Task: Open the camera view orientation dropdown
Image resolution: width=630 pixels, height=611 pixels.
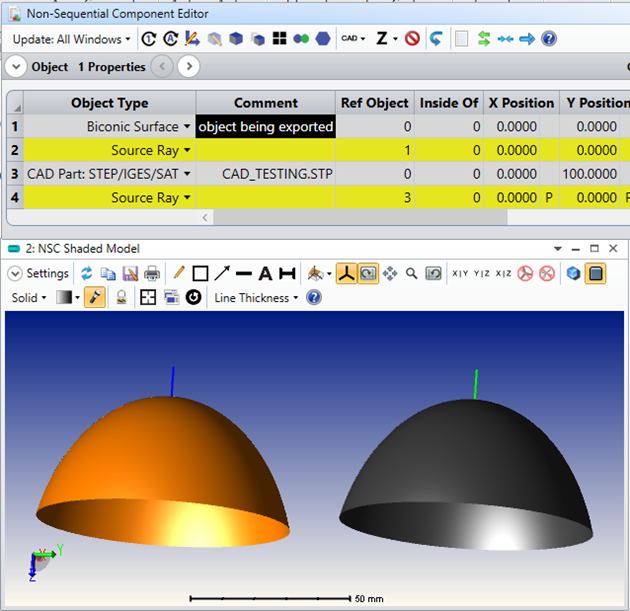Action: point(319,274)
